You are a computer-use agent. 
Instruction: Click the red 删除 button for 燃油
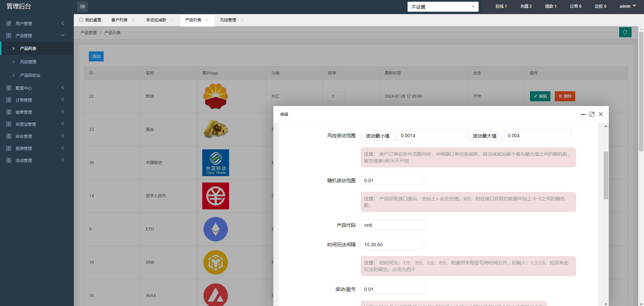pyautogui.click(x=565, y=96)
